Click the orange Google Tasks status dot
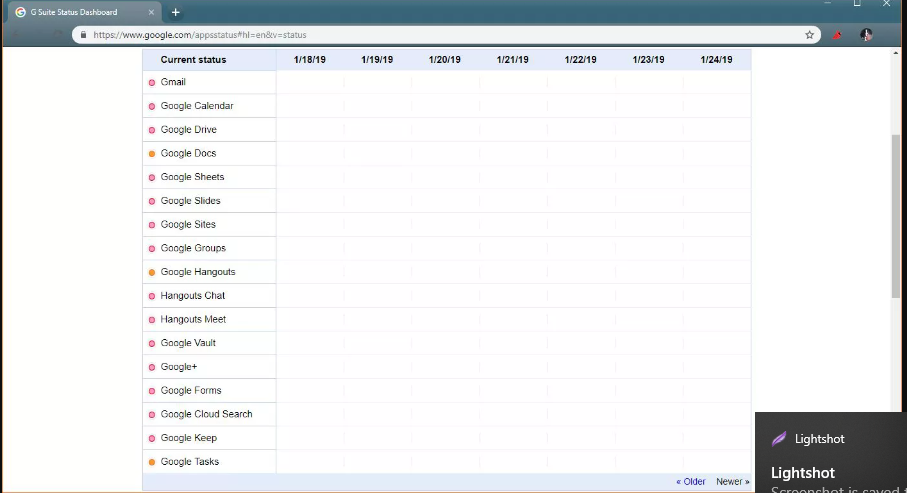907x493 pixels. click(x=152, y=462)
